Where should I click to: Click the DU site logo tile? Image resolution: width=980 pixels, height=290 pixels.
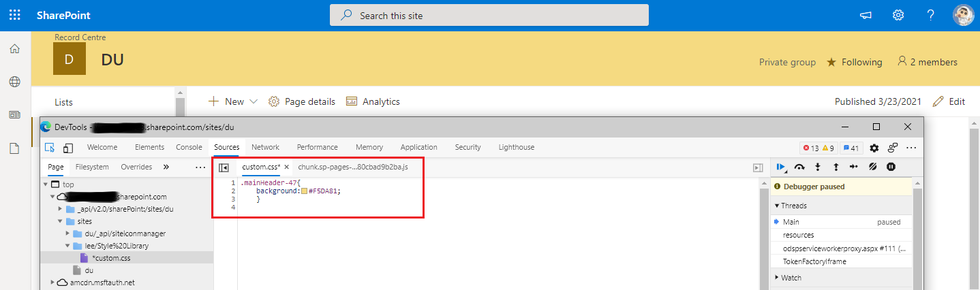point(70,59)
